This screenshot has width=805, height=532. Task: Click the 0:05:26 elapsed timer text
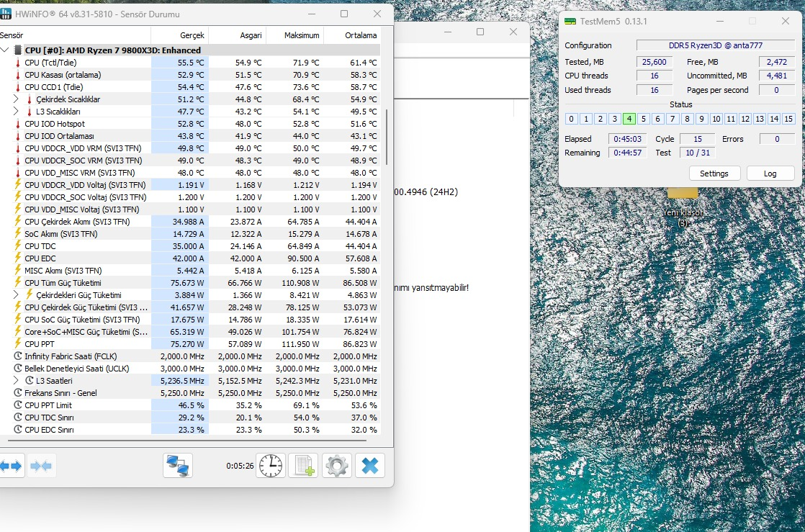click(240, 466)
